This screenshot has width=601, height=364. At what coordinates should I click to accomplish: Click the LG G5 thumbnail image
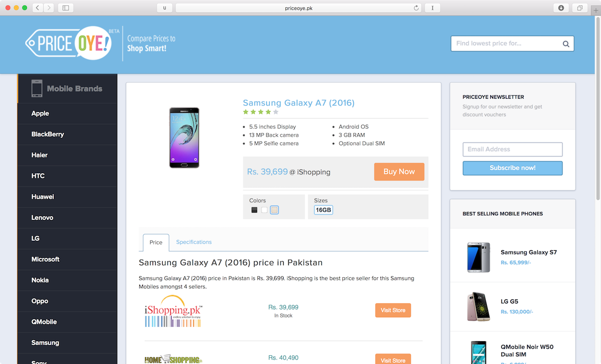click(479, 306)
